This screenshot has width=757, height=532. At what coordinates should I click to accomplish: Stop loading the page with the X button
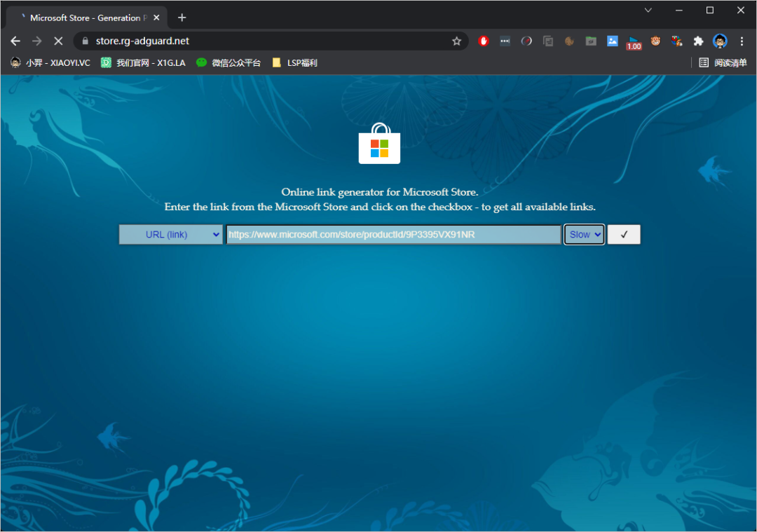pos(58,41)
